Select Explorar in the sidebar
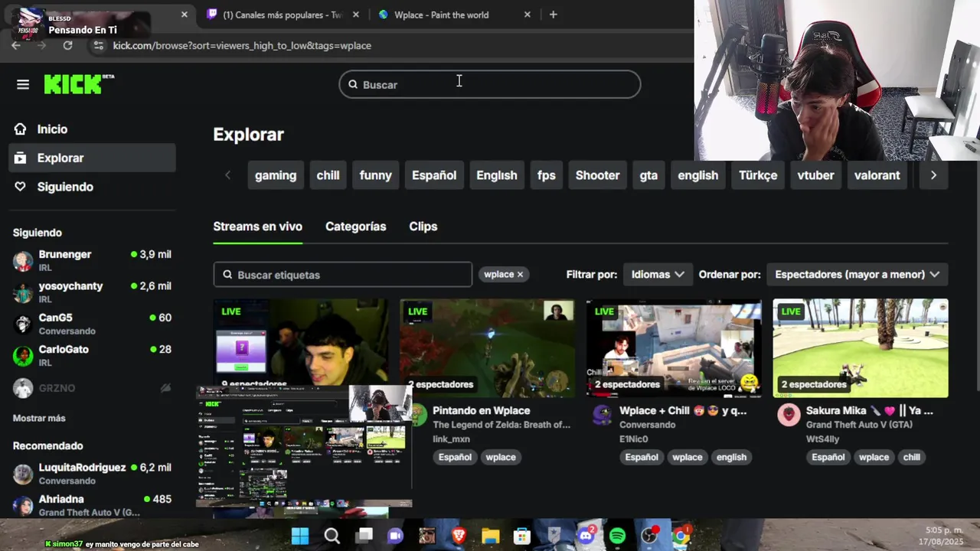Screen dimensions: 980x551 point(92,158)
